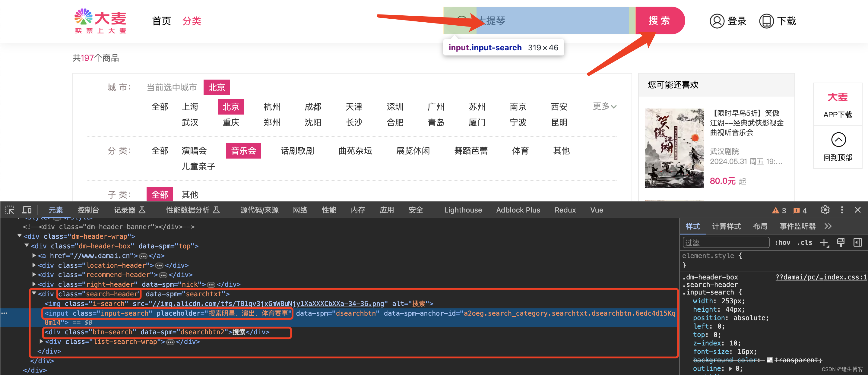Toggle the .cls class editor button

click(805, 242)
